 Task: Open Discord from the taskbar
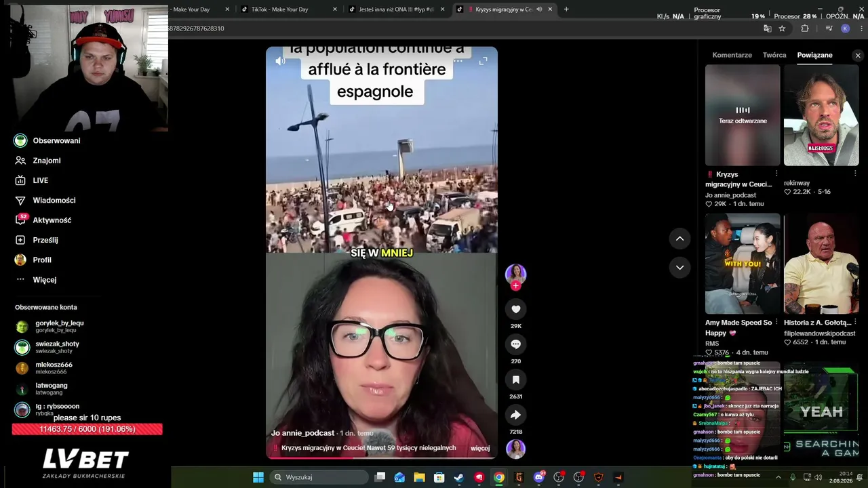coord(539,477)
